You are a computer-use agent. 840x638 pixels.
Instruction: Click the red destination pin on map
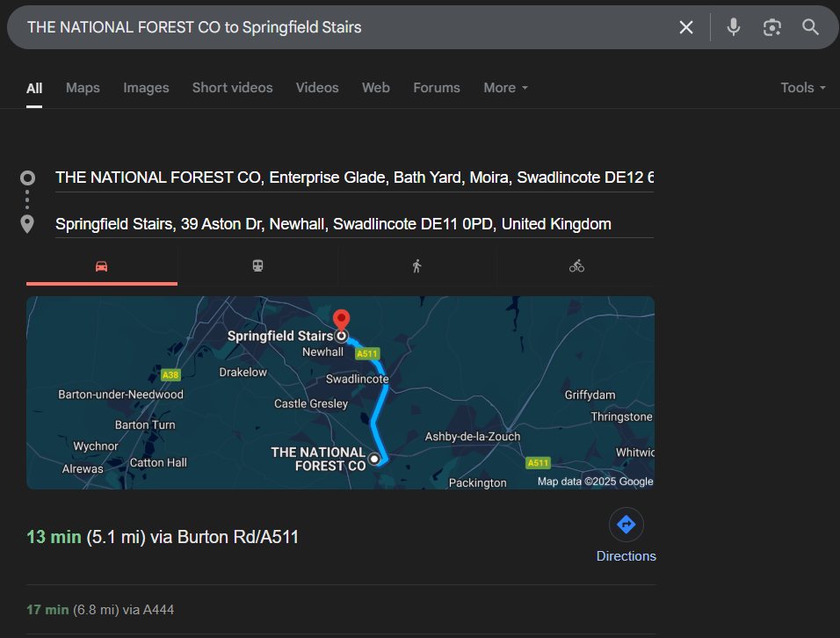point(341,319)
